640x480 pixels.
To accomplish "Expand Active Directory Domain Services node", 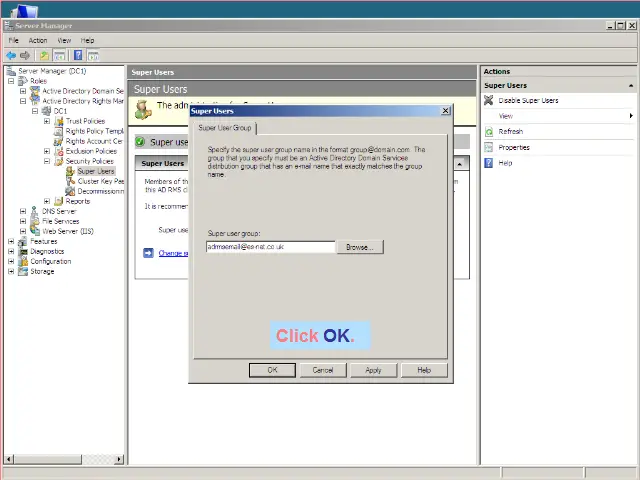I will click(x=23, y=91).
